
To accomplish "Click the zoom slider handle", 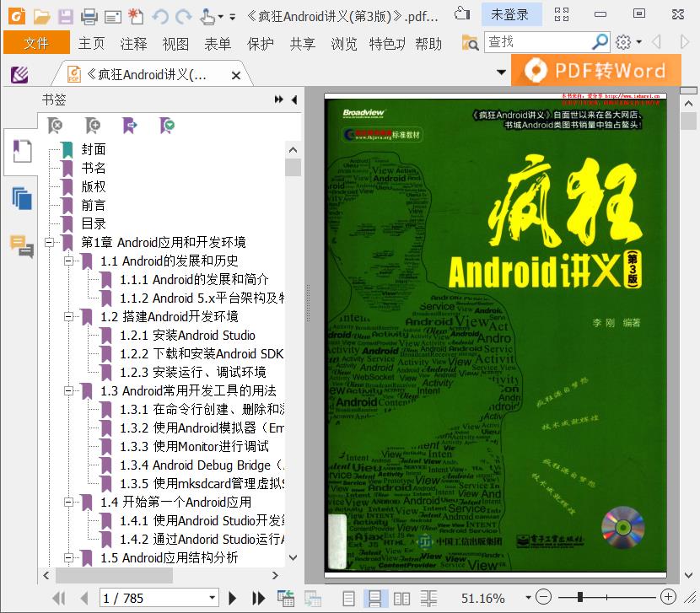I will click(x=580, y=597).
